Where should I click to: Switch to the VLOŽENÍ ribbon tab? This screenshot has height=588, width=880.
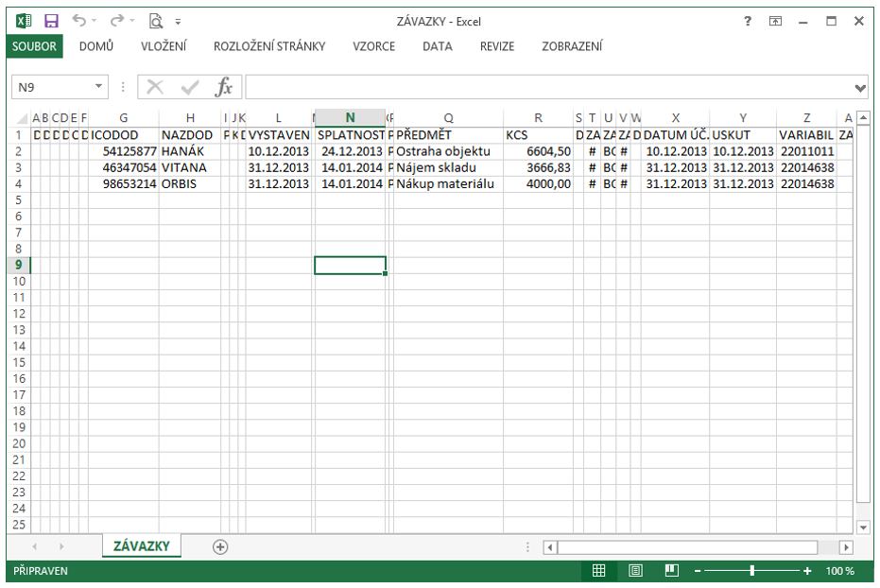point(164,46)
